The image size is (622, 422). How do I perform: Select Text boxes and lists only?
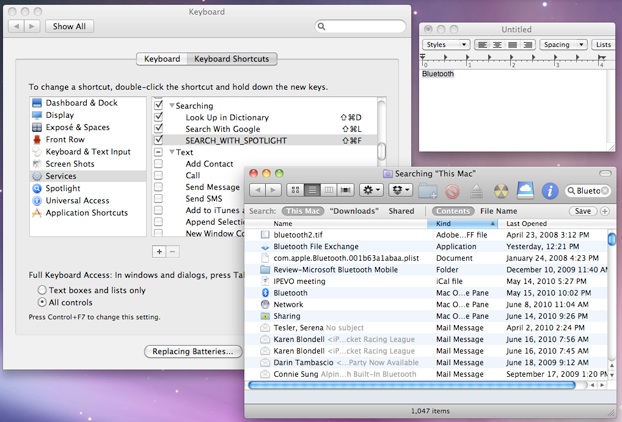point(42,290)
